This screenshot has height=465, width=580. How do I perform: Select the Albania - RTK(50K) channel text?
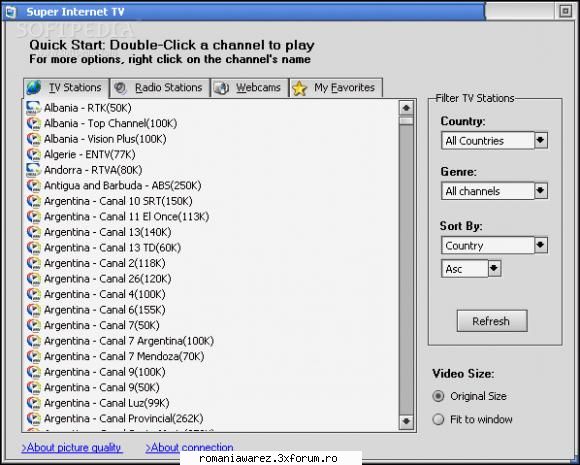pos(88,108)
